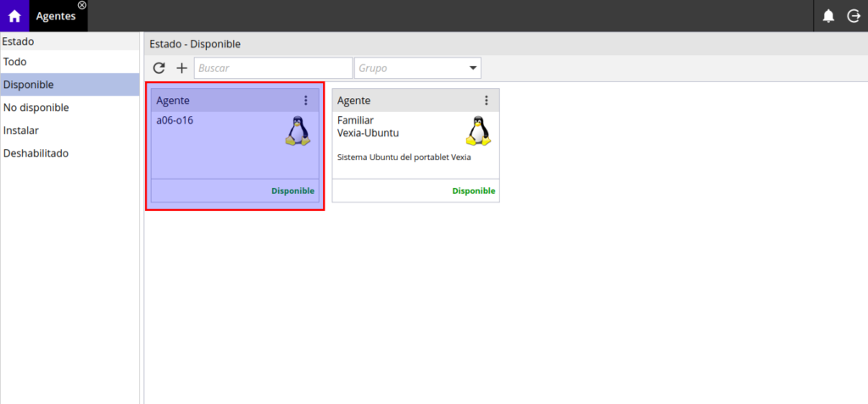Image resolution: width=868 pixels, height=404 pixels.
Task: Select the Disponible status filter
Action: (x=70, y=85)
